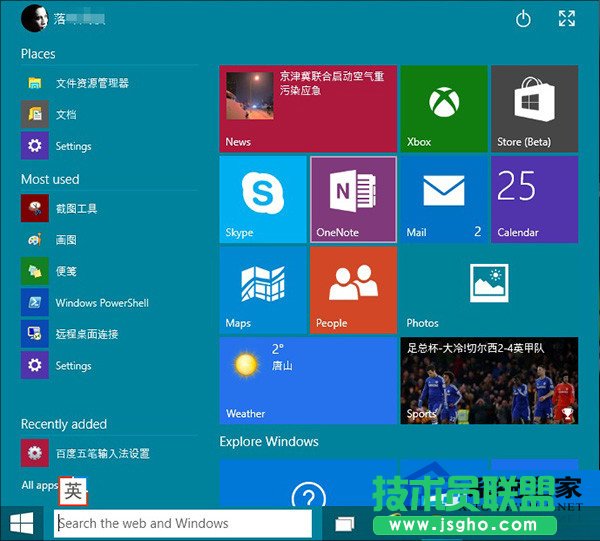Open Task View on the taskbar
Image resolution: width=600 pixels, height=541 pixels.
[345, 524]
